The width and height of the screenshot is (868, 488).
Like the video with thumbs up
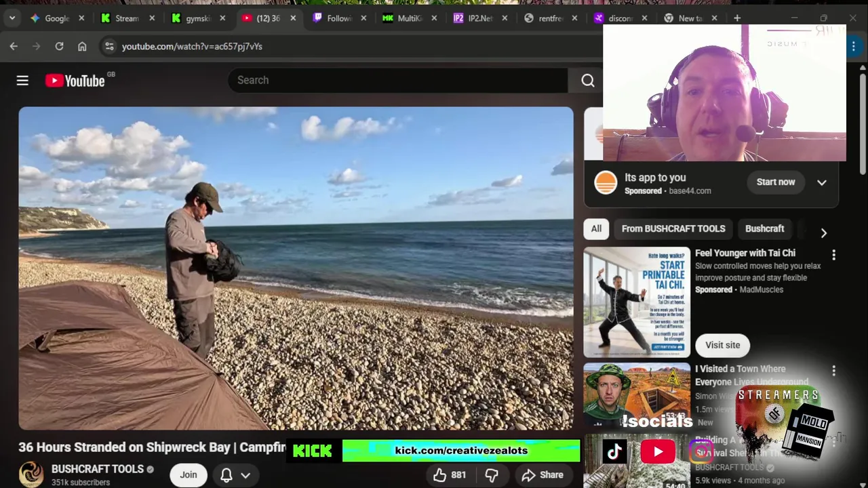tap(450, 475)
